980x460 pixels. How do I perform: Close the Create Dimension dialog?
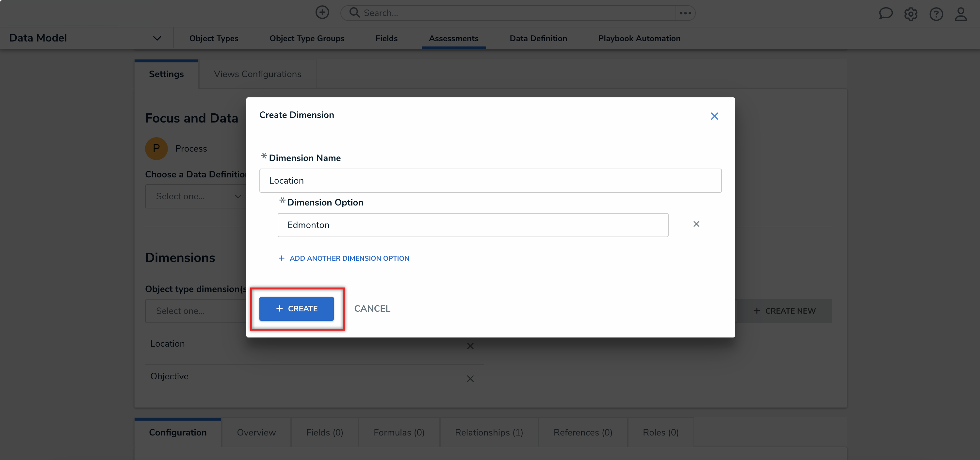714,116
